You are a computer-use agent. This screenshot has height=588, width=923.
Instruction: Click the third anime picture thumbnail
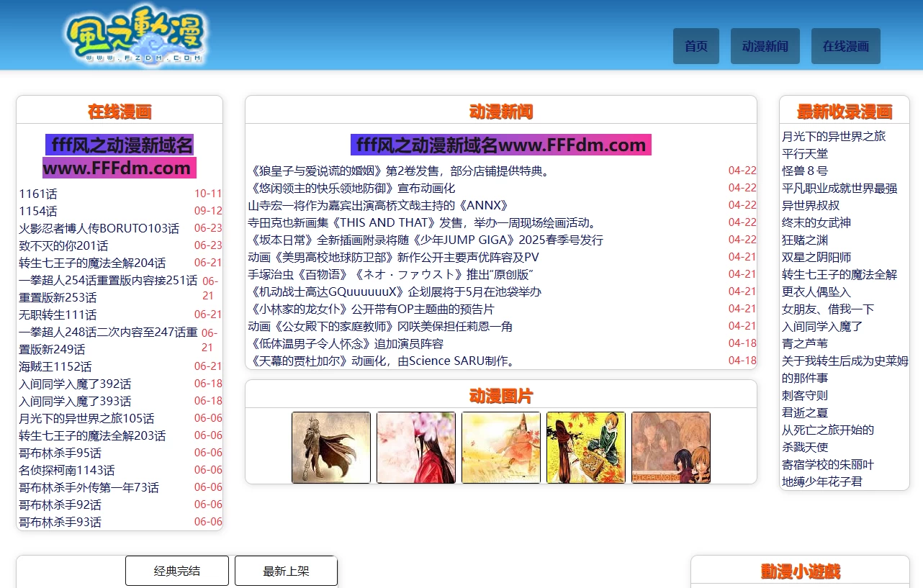501,447
